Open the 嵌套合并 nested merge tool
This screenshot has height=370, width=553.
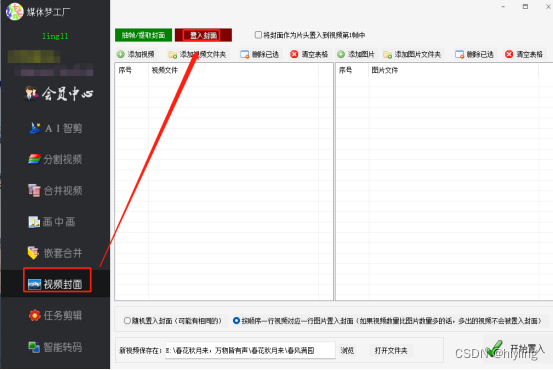(x=55, y=253)
